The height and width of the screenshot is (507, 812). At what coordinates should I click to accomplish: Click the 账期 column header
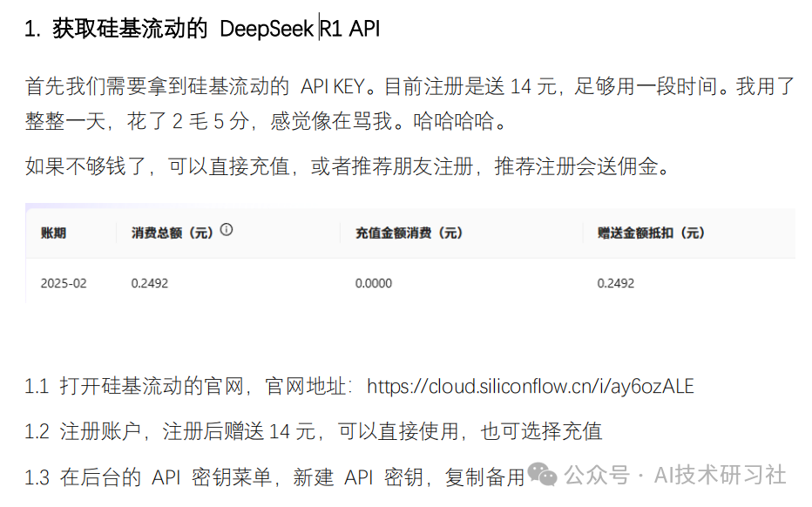53,233
